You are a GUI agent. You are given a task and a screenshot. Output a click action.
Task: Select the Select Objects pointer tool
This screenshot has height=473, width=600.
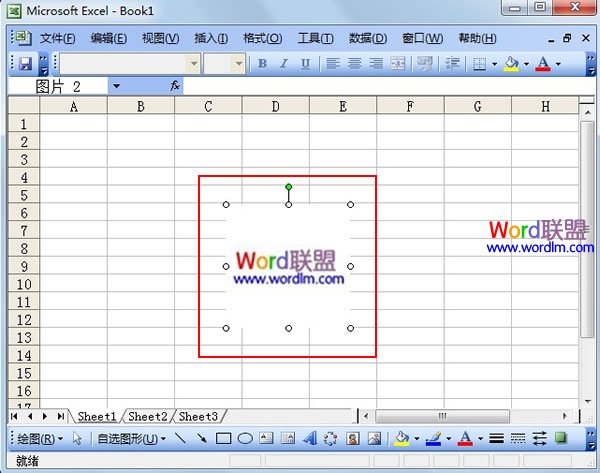coord(77,439)
